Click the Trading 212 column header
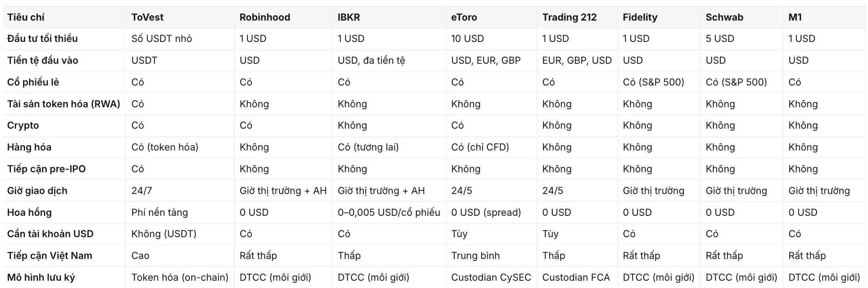Image resolution: width=868 pixels, height=288 pixels. 569,17
